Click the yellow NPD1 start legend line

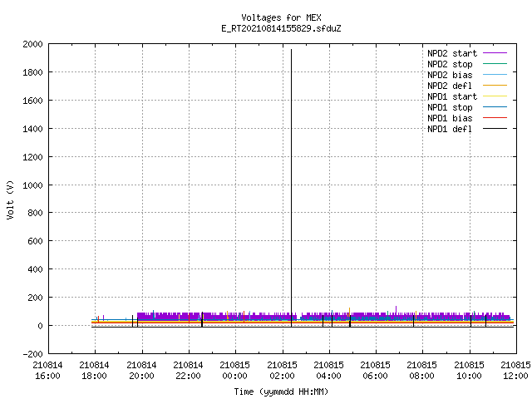pyautogui.click(x=495, y=96)
